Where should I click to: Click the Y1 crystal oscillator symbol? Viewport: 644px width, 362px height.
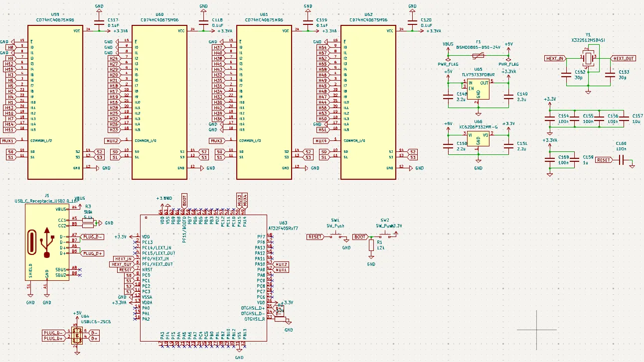click(588, 58)
